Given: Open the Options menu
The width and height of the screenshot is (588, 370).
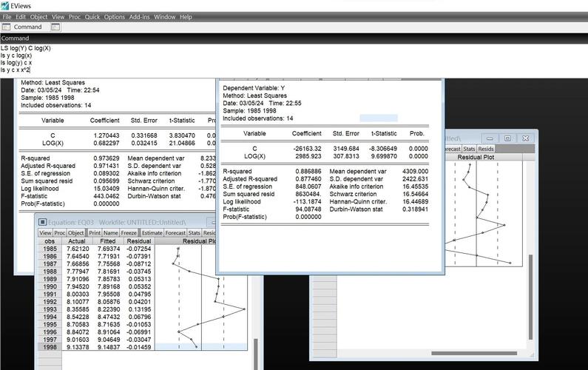Looking at the screenshot, I should (x=115, y=16).
